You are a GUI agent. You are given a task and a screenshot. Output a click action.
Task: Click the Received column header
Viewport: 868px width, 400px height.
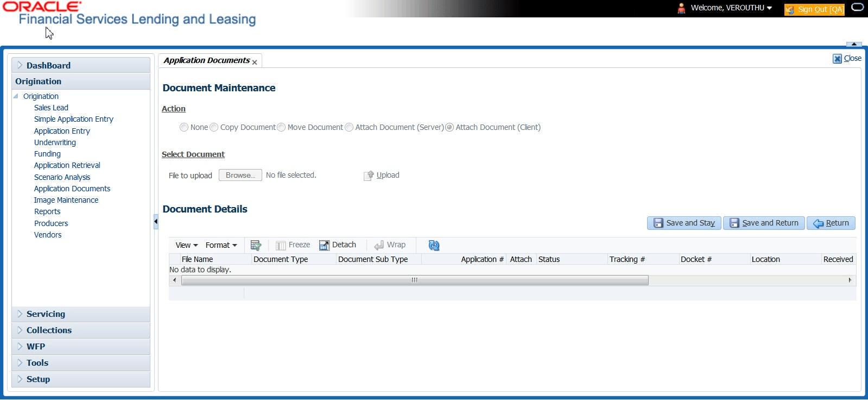(x=839, y=259)
